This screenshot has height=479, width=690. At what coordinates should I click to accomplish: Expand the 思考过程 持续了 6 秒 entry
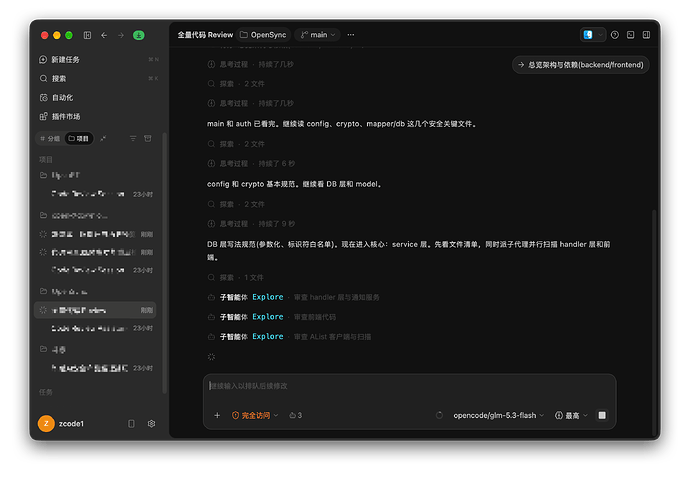tap(251, 164)
